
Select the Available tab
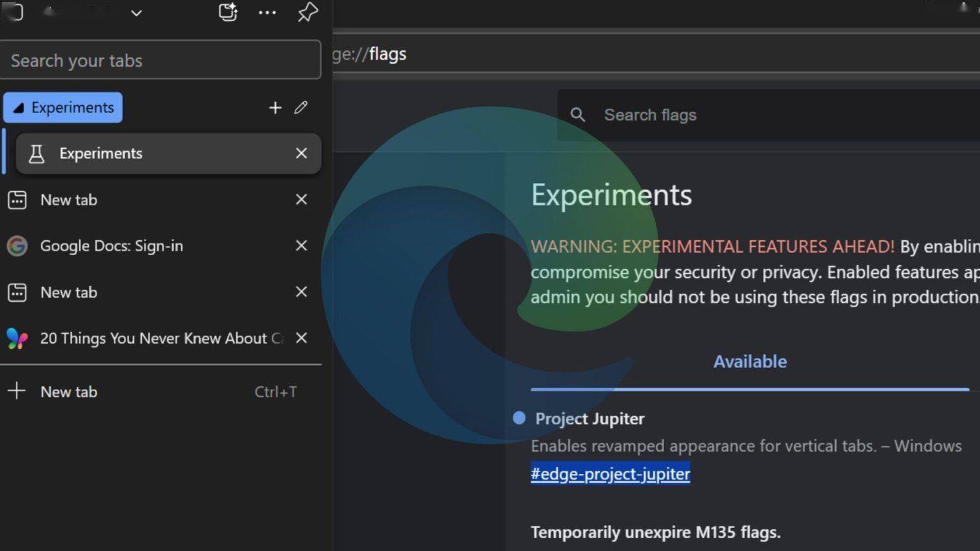tap(750, 362)
